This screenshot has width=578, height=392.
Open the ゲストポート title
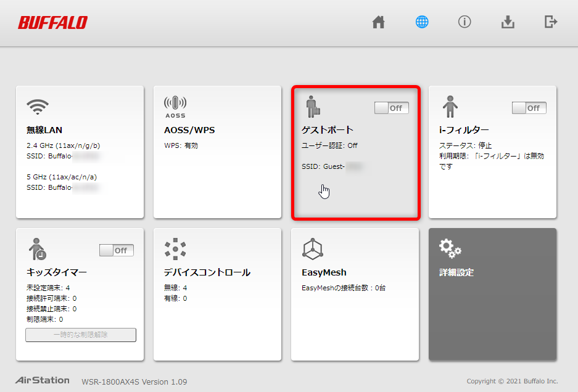click(x=328, y=130)
